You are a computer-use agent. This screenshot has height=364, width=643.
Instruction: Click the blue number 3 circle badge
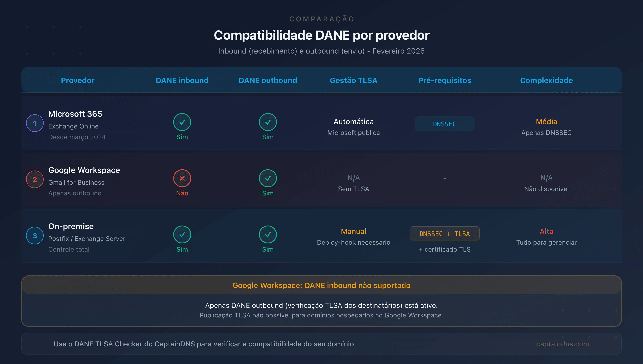tap(35, 236)
